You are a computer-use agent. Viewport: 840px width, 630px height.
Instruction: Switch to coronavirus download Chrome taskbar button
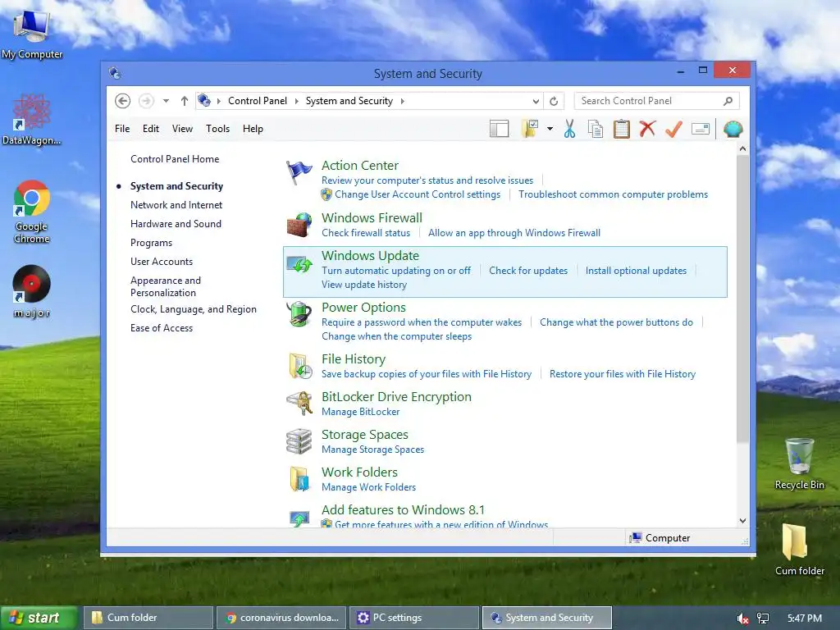coord(282,618)
